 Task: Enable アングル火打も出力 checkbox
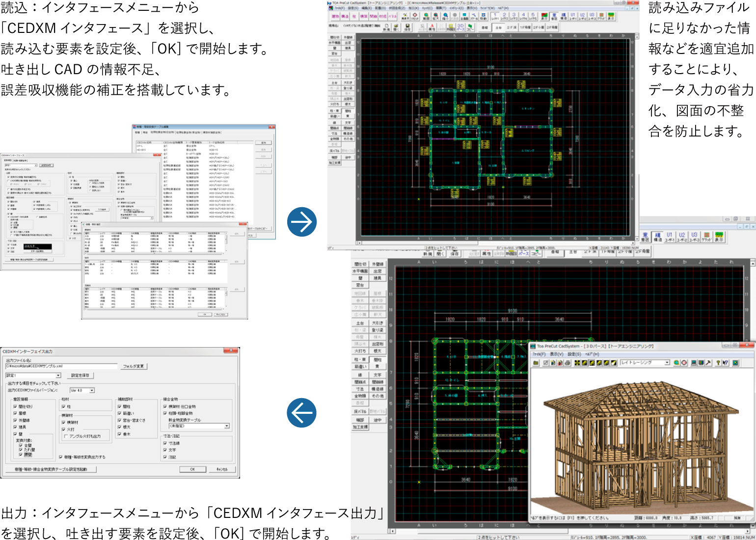point(66,436)
